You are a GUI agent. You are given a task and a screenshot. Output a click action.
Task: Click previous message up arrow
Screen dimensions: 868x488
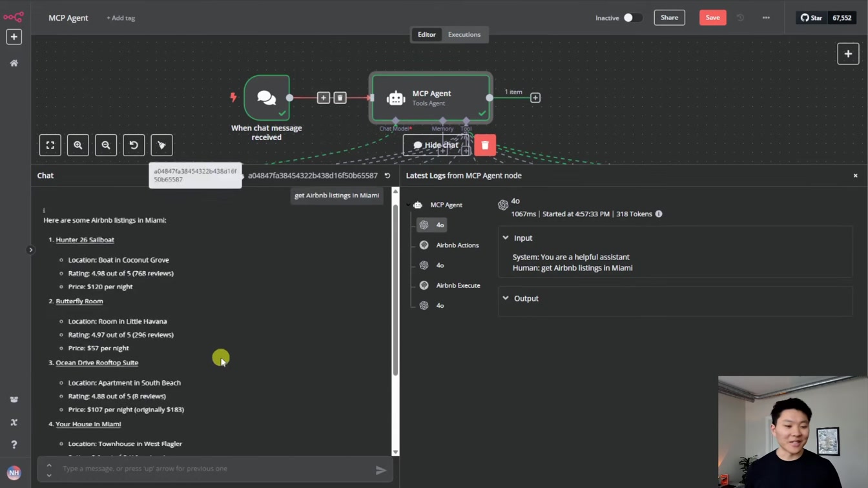(x=48, y=465)
